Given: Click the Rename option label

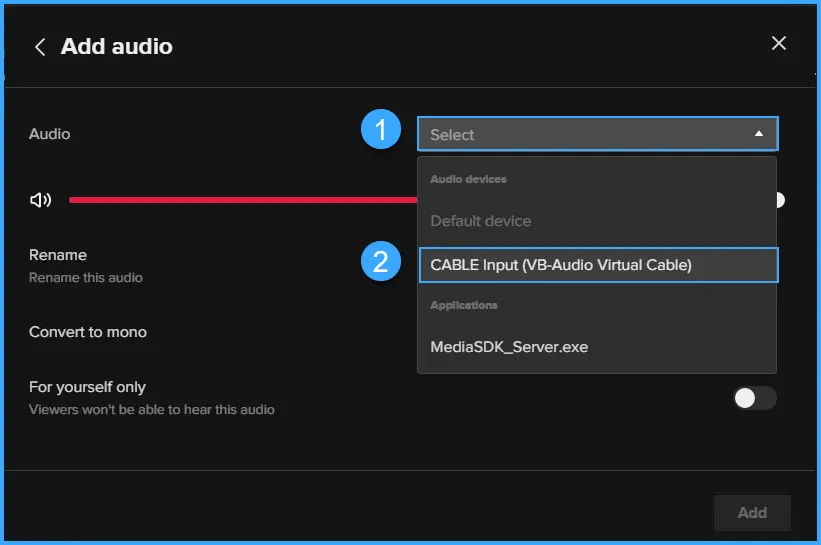Looking at the screenshot, I should (58, 255).
